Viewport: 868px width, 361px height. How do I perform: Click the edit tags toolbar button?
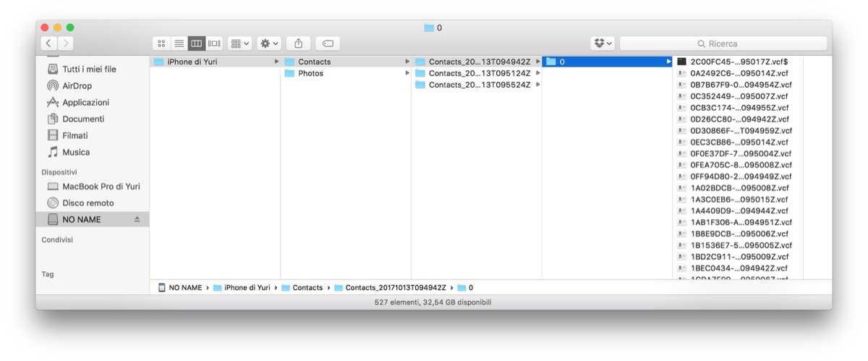tap(328, 43)
